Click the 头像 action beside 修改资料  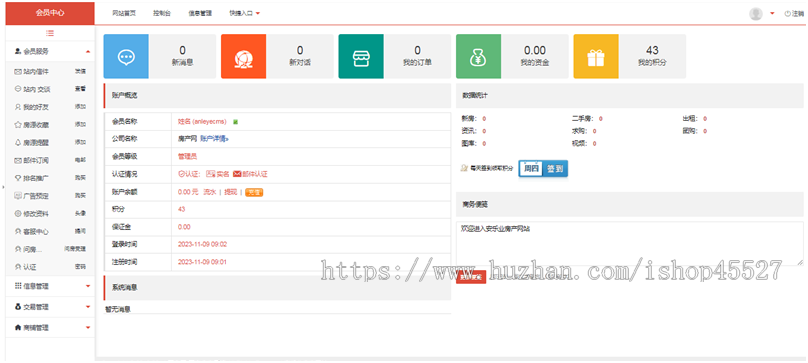pyautogui.click(x=80, y=214)
